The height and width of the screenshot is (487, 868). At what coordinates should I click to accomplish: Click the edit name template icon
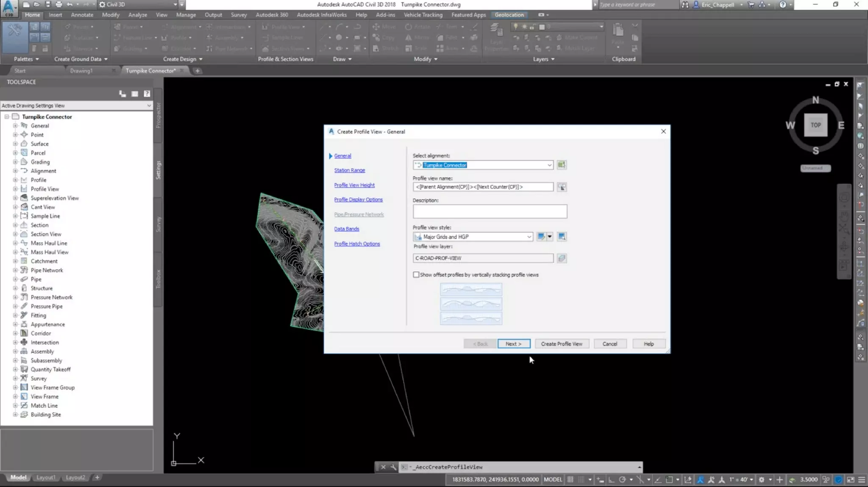coord(562,187)
